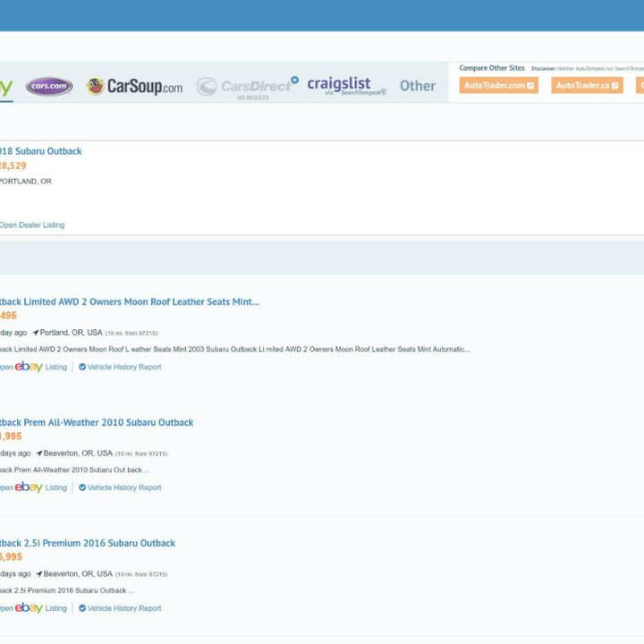Viewport: 644px width, 644px height.
Task: Click the external link icon on AutoTrader.ca
Action: click(614, 86)
